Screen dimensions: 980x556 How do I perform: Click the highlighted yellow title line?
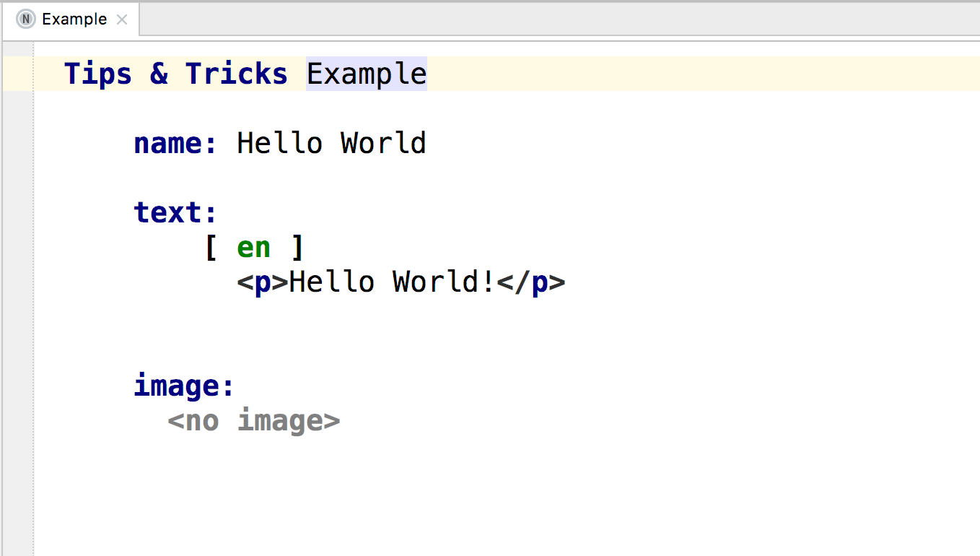(649, 72)
